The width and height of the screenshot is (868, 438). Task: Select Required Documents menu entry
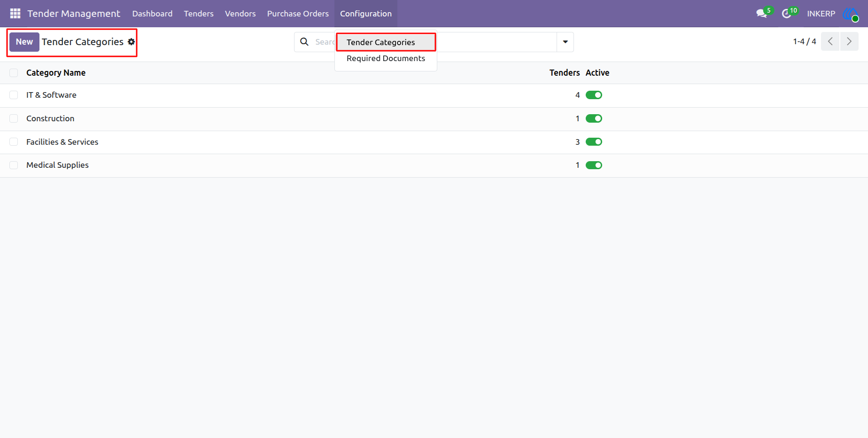point(386,58)
